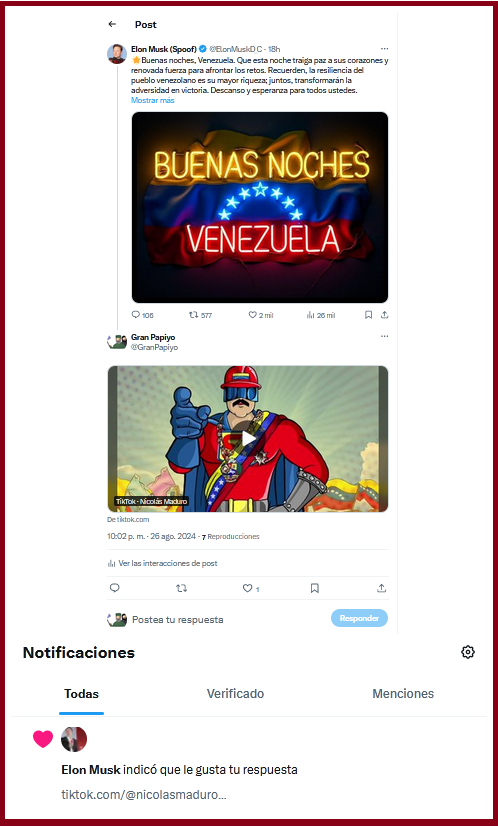Viewport: 498px width, 827px height.
Task: Open replies on the Elon Musk (Spoof) post
Action: pyautogui.click(x=142, y=315)
